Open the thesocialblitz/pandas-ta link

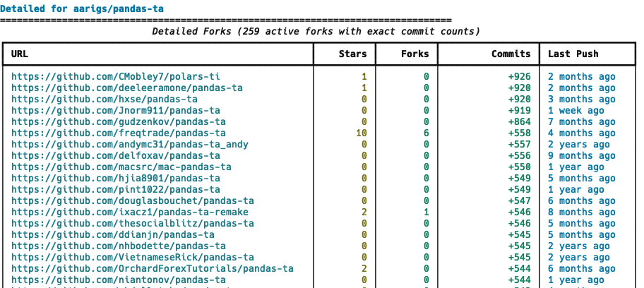133,224
